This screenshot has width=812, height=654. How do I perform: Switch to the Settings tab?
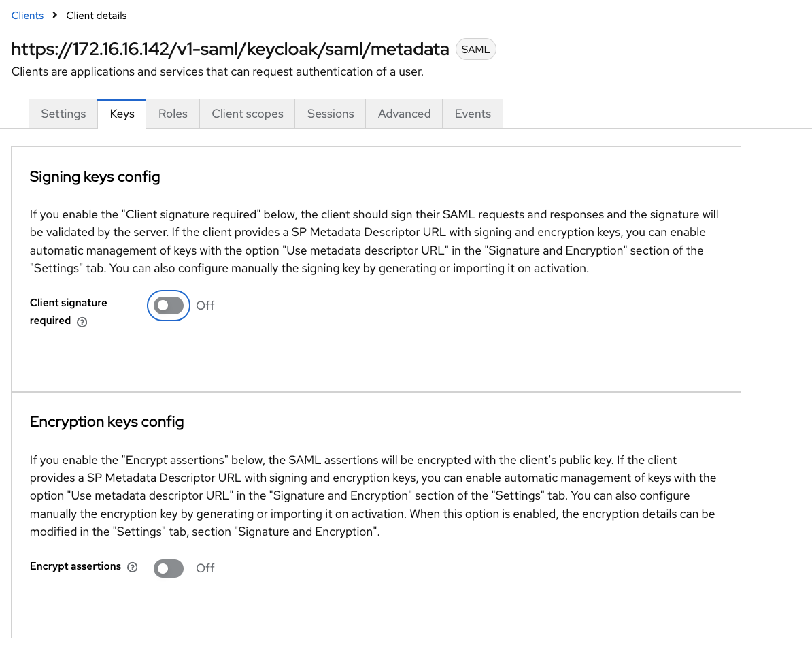point(63,114)
